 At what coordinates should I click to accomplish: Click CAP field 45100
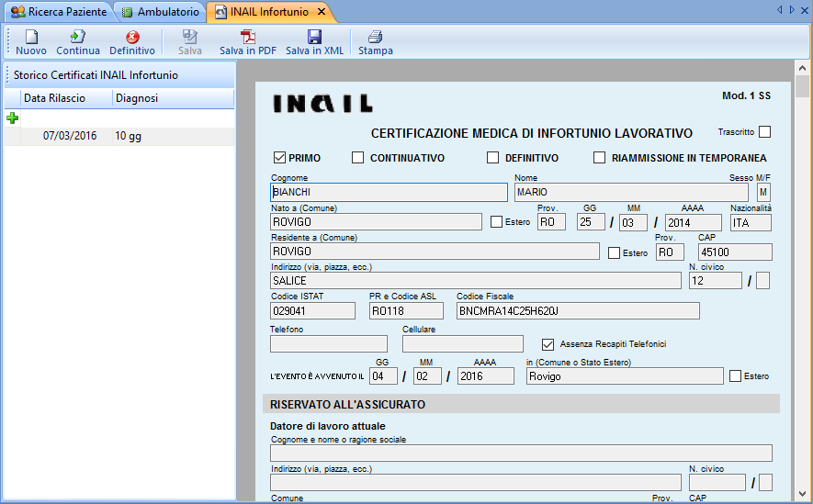[735, 252]
